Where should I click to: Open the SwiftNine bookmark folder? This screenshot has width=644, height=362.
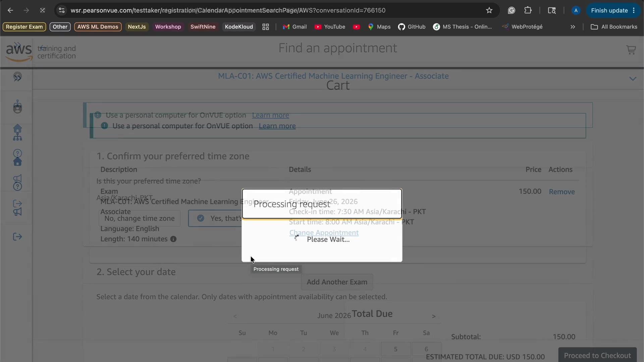203,27
